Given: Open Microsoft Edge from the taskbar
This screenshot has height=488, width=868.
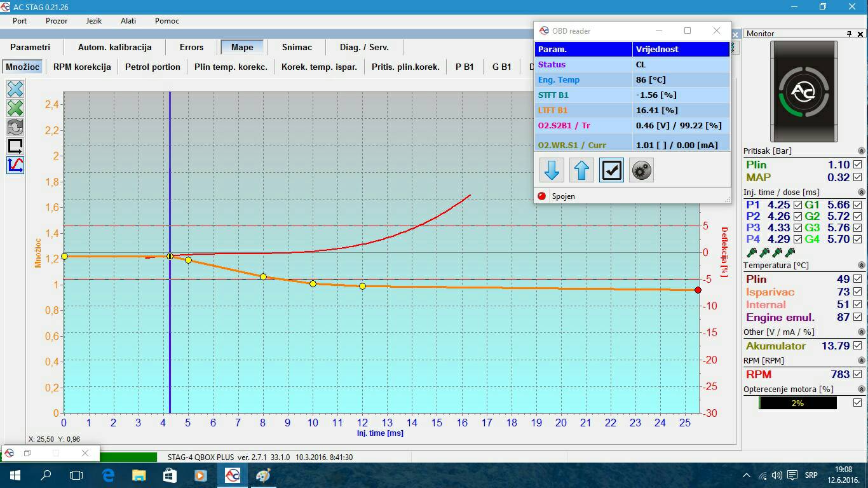Looking at the screenshot, I should tap(108, 475).
